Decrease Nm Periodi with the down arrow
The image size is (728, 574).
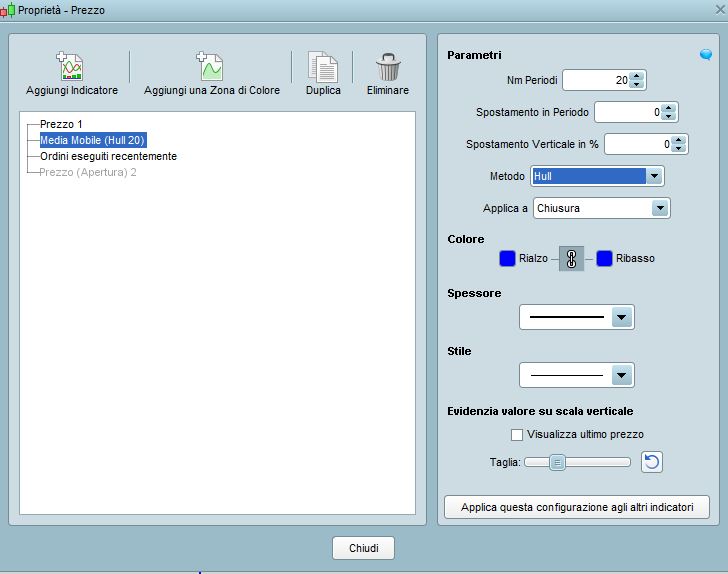coord(637,84)
